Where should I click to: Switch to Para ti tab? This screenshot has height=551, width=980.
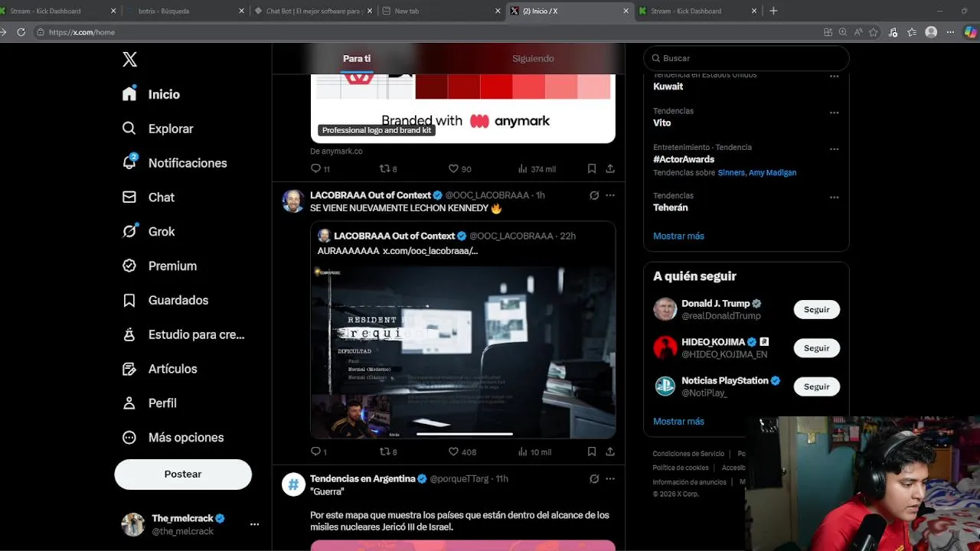[357, 59]
